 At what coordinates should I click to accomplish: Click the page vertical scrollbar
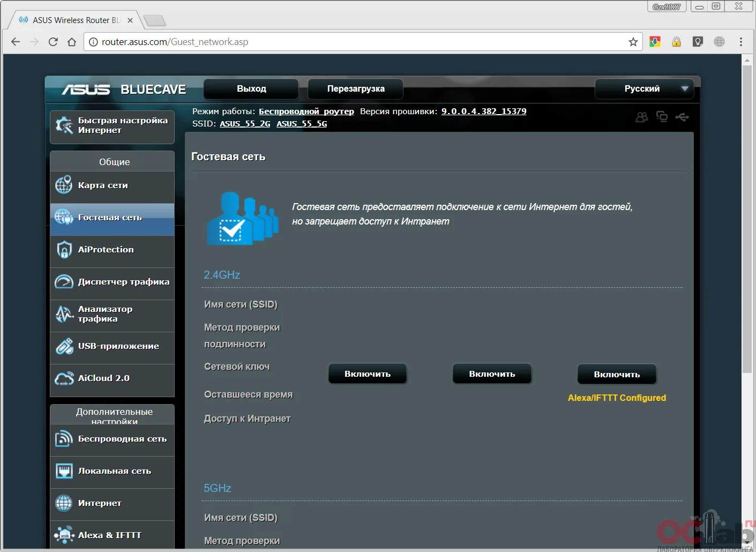pos(747,219)
